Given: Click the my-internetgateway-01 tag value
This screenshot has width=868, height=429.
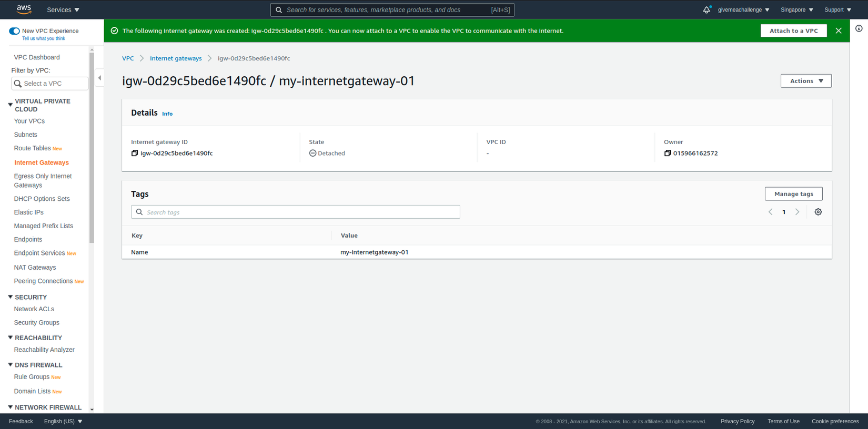Looking at the screenshot, I should click(x=375, y=252).
